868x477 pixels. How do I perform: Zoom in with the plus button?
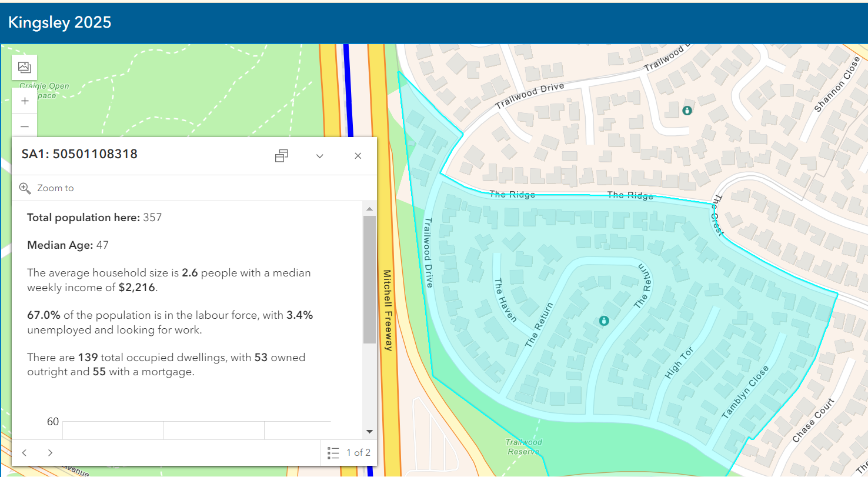coord(25,101)
